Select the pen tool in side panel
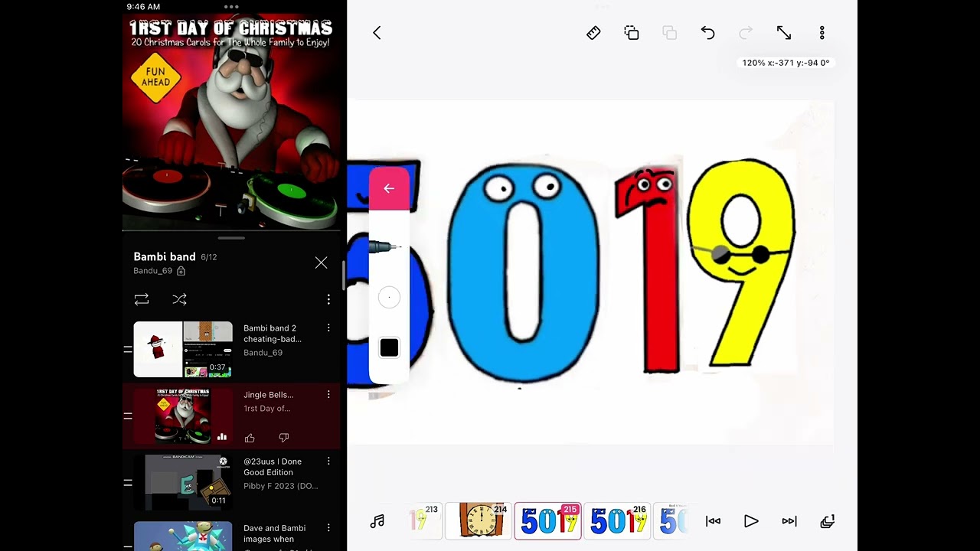Image resolution: width=980 pixels, height=551 pixels. click(385, 246)
